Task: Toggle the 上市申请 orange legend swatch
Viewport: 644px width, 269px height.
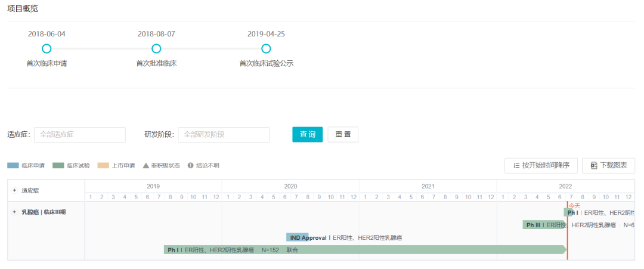Action: click(103, 165)
